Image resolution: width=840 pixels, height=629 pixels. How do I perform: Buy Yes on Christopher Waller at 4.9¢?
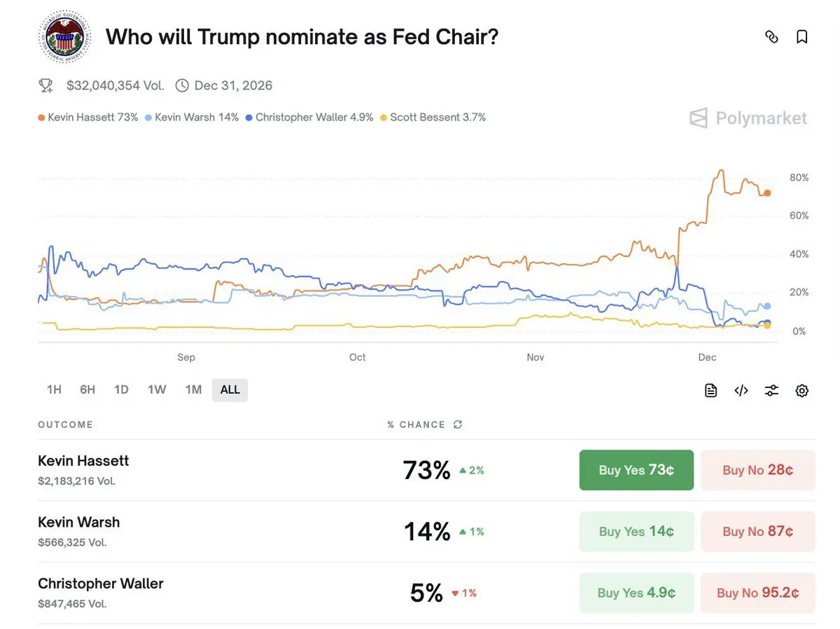point(636,593)
